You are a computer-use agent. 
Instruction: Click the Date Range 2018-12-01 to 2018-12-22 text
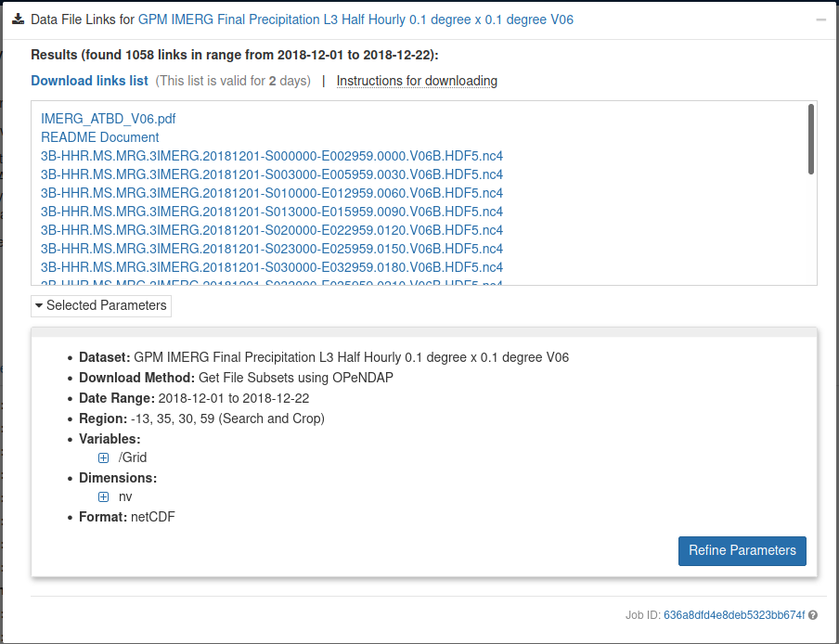click(x=194, y=398)
